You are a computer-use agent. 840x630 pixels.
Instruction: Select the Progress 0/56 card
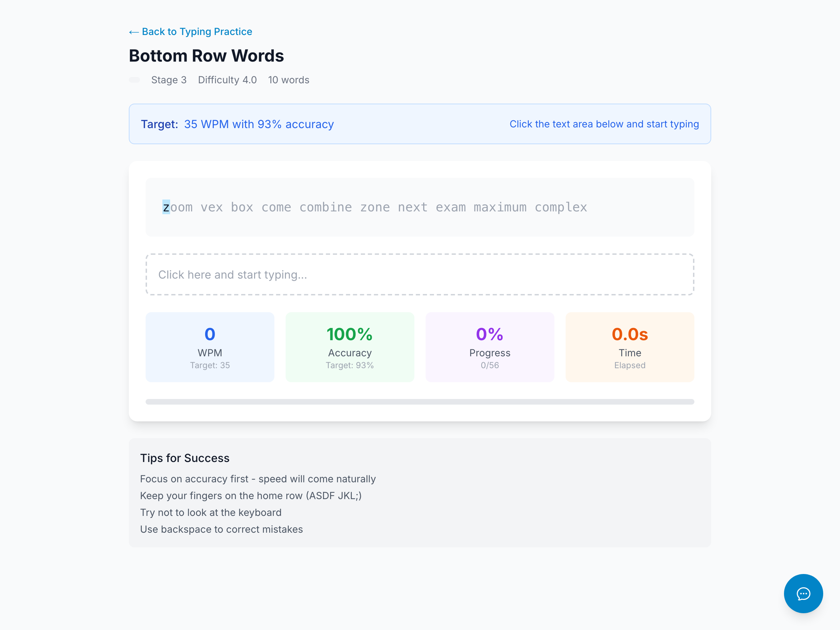pos(490,347)
